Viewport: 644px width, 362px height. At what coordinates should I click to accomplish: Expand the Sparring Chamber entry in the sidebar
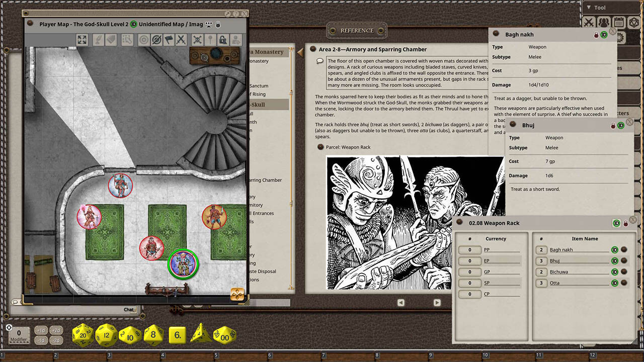(264, 180)
